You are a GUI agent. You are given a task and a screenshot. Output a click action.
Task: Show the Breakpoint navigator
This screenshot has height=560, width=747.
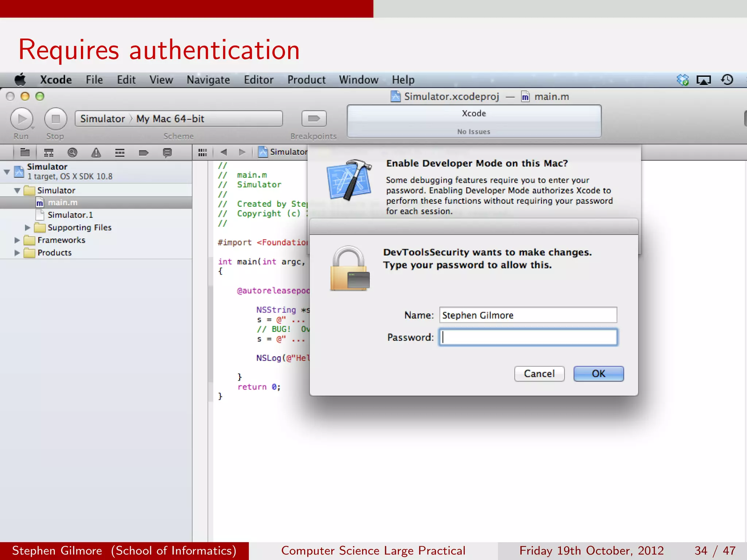144,152
